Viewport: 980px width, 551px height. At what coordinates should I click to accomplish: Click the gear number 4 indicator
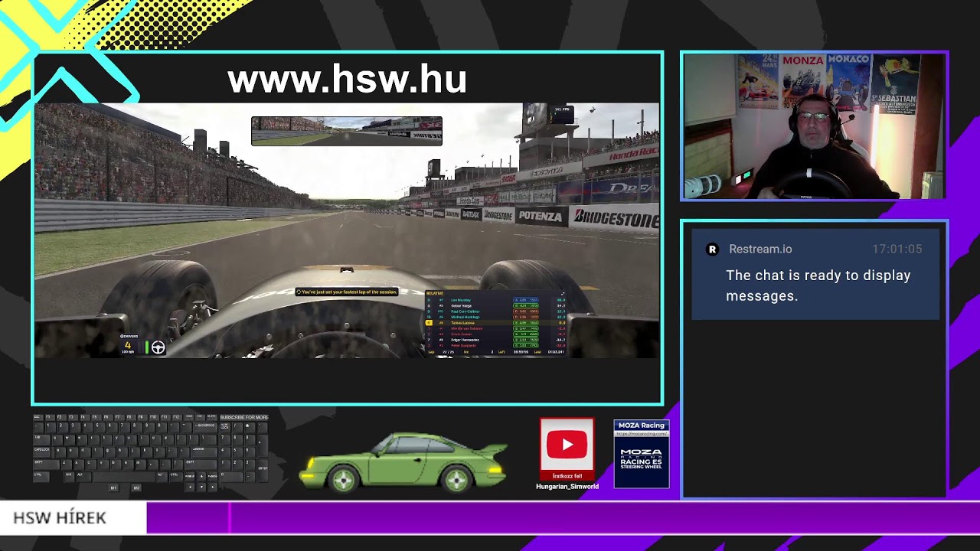coord(128,345)
